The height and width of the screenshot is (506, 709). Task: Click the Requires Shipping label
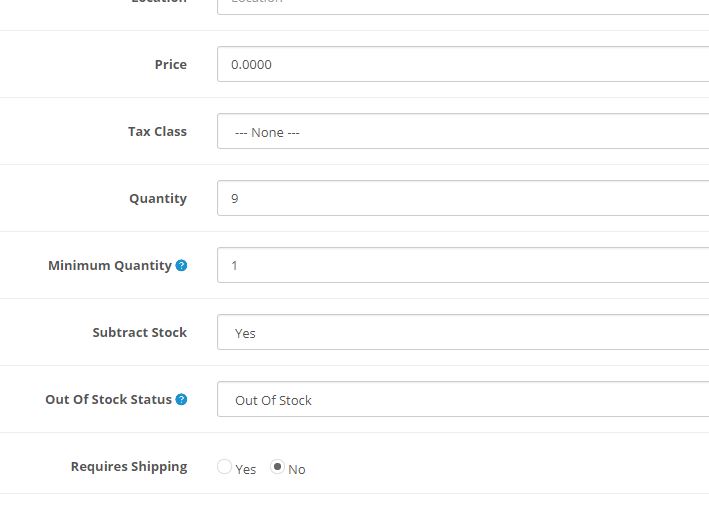pyautogui.click(x=129, y=466)
